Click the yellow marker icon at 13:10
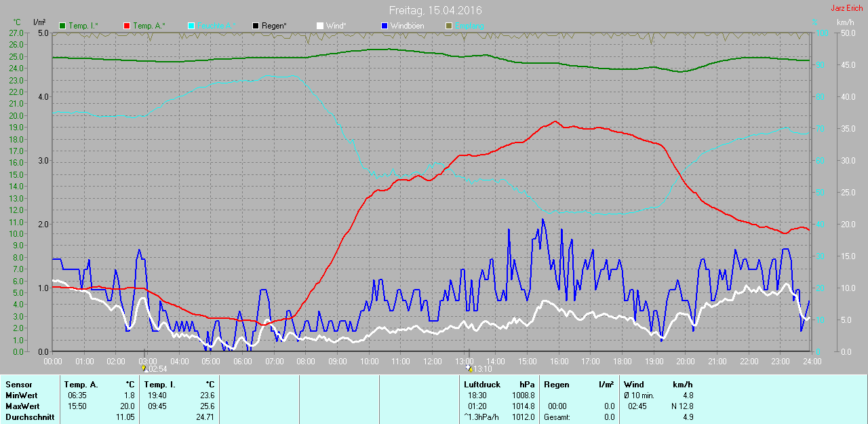The height and width of the screenshot is (424, 868). click(469, 369)
